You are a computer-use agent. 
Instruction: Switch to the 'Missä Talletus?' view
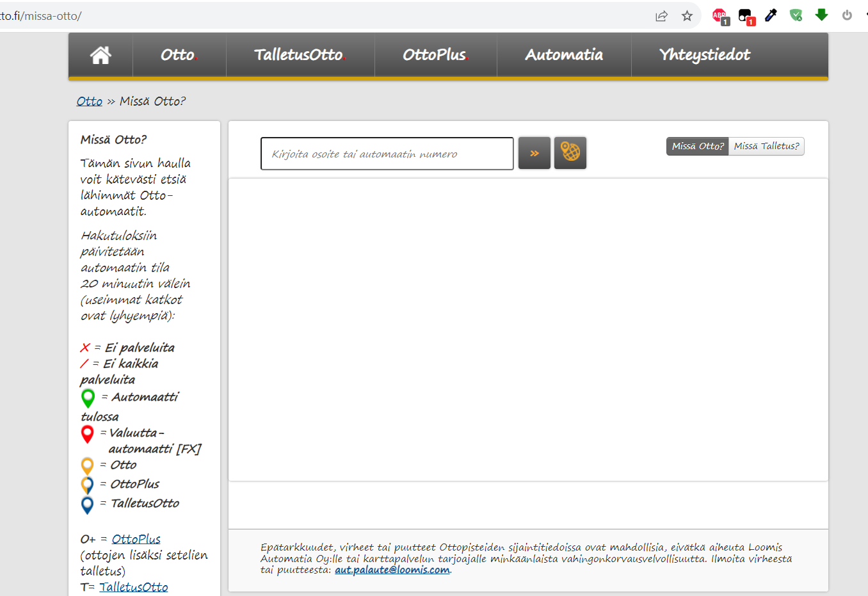[x=766, y=146]
